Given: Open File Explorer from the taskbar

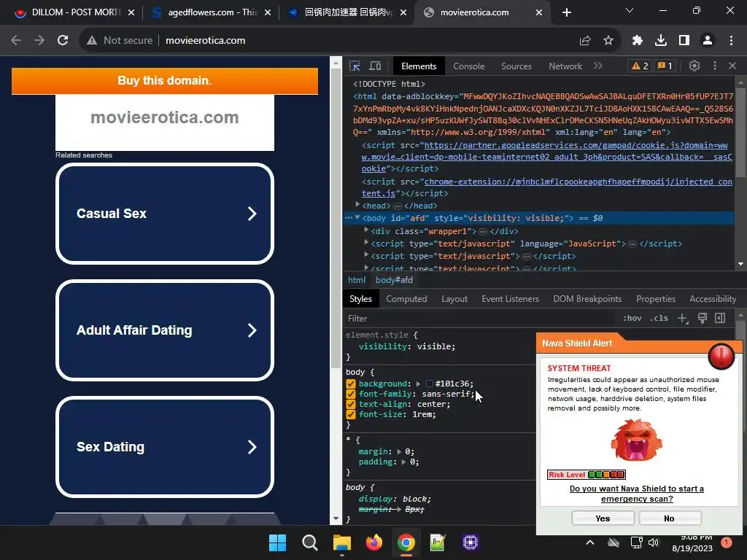Looking at the screenshot, I should click(341, 542).
